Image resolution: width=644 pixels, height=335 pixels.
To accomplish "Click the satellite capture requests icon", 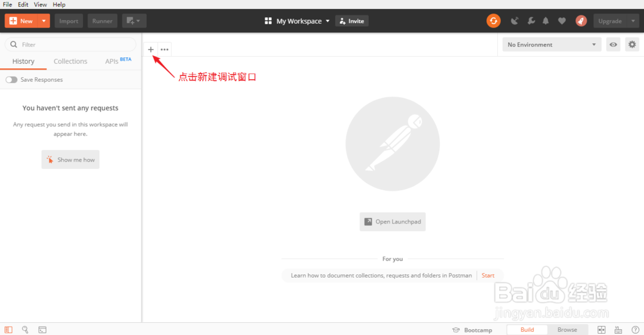I will [x=515, y=21].
